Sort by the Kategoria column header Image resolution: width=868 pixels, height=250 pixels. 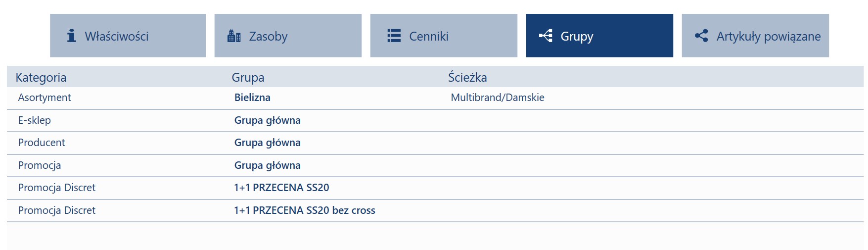[41, 77]
